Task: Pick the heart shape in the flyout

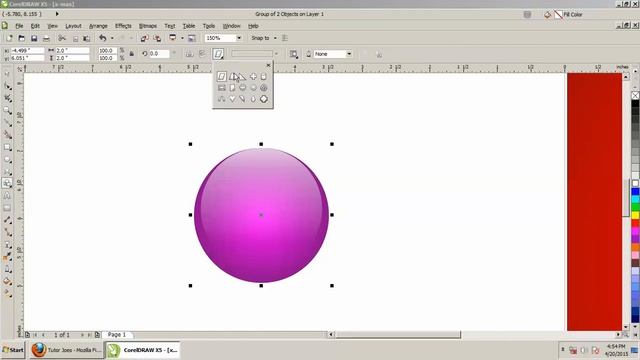Action: [232, 99]
